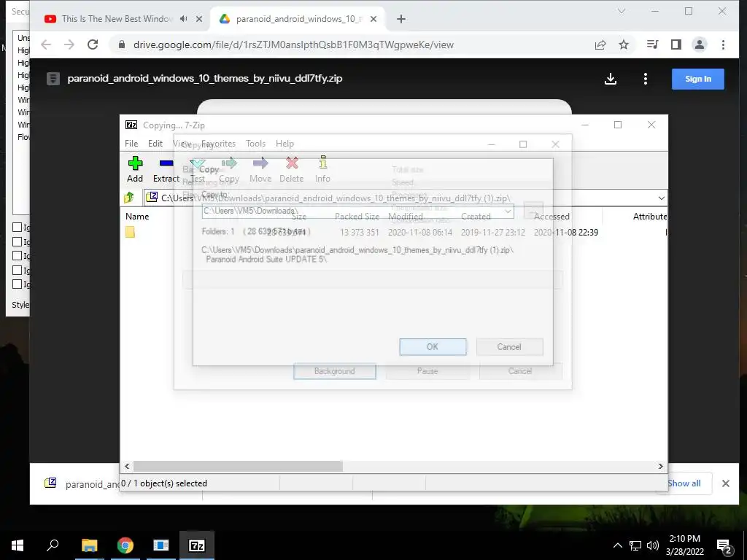Reload the Chrome page

[x=93, y=44]
